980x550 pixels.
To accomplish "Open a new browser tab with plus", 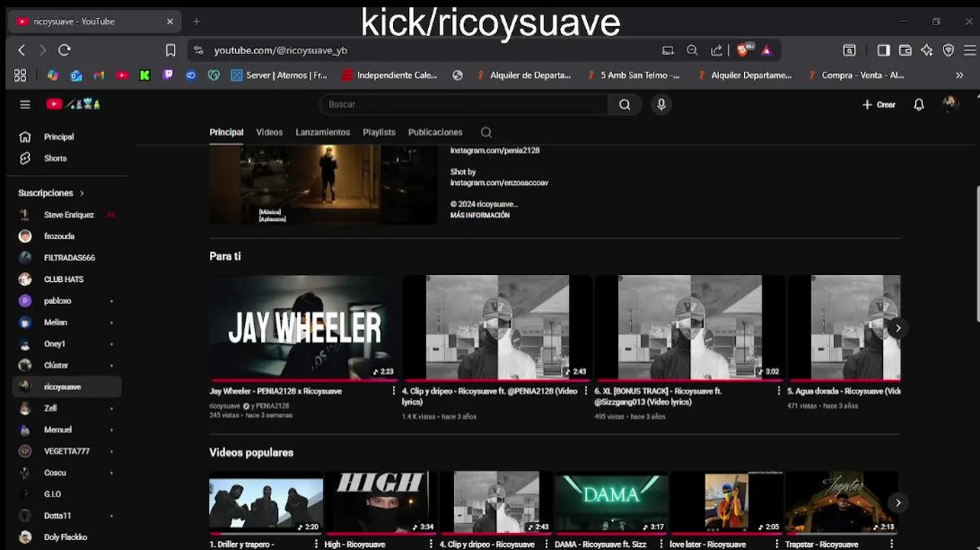I will [196, 21].
